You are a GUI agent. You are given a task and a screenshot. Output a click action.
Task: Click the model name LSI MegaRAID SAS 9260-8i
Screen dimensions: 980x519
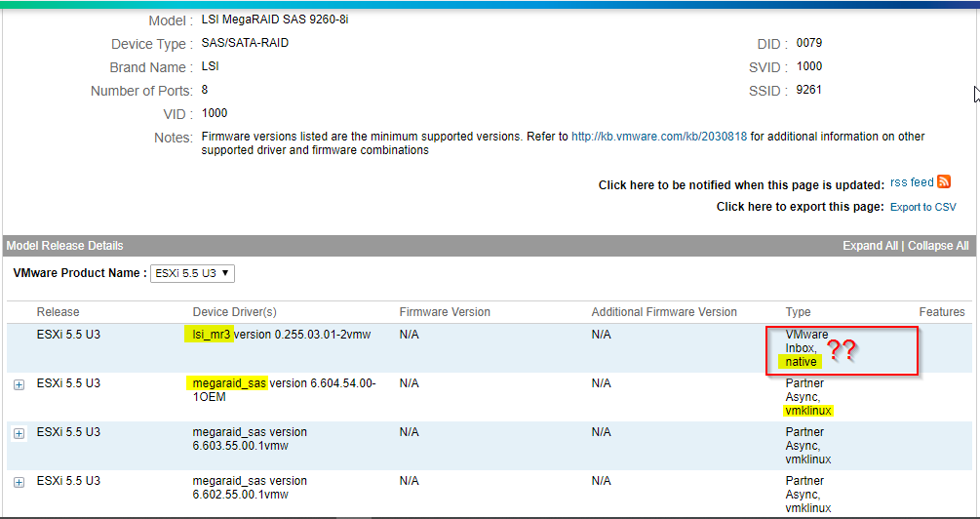tap(275, 20)
